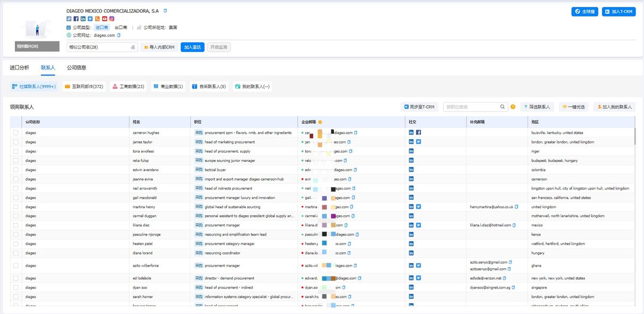The image size is (644, 314).
Task: Click the 一键优选 button
Action: tap(574, 107)
